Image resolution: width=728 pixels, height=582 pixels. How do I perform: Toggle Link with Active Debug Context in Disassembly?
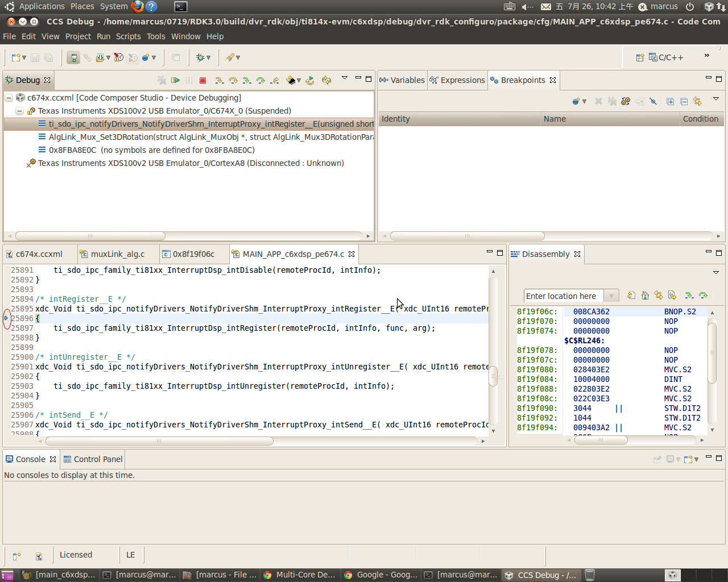[x=659, y=295]
